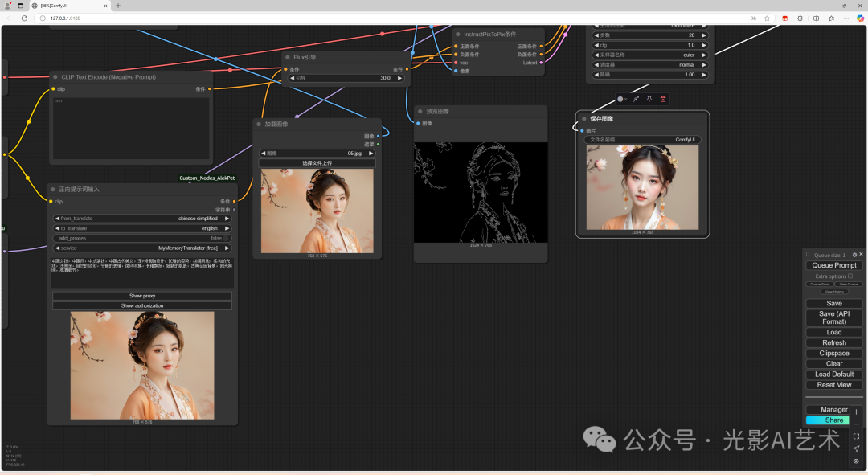Image resolution: width=868 pixels, height=475 pixels.
Task: Change euler sampler to the next option
Action: pos(703,55)
